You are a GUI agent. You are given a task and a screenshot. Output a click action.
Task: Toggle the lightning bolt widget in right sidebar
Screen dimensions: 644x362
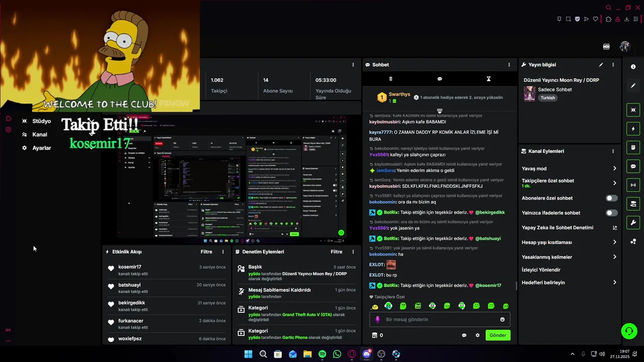[x=633, y=129]
